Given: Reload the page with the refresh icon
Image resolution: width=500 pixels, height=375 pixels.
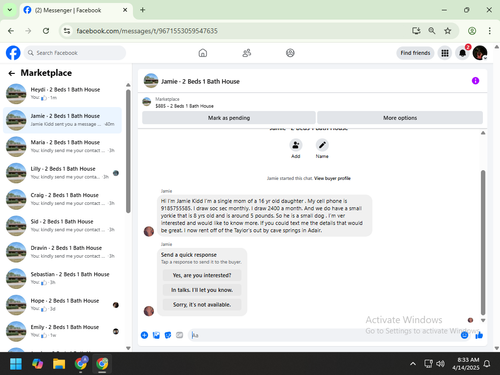Looking at the screenshot, I should (46, 31).
